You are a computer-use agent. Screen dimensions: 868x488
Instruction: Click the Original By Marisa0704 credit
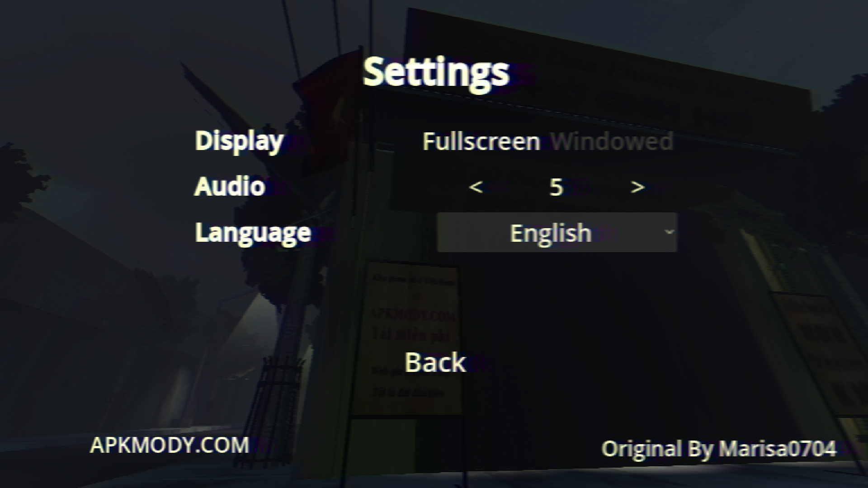pyautogui.click(x=719, y=449)
